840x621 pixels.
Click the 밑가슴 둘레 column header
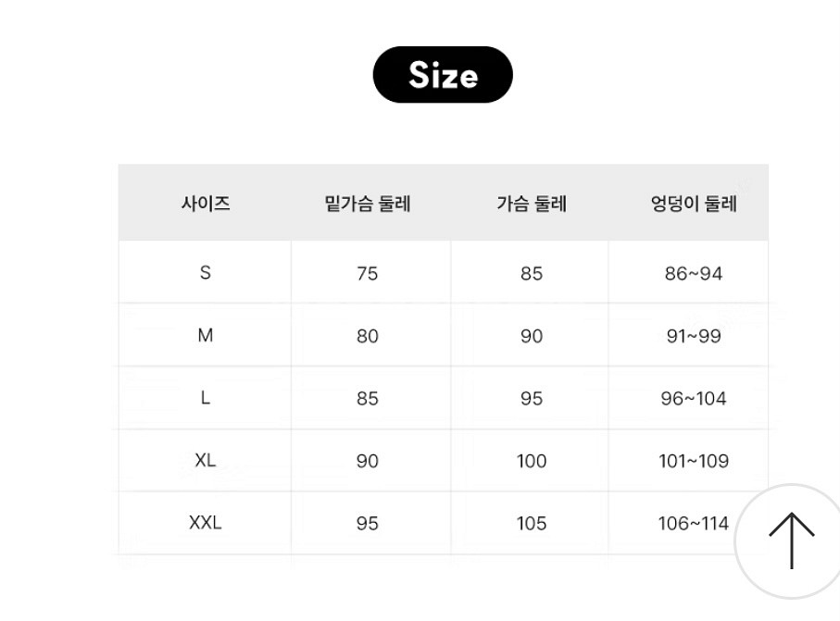click(x=369, y=204)
